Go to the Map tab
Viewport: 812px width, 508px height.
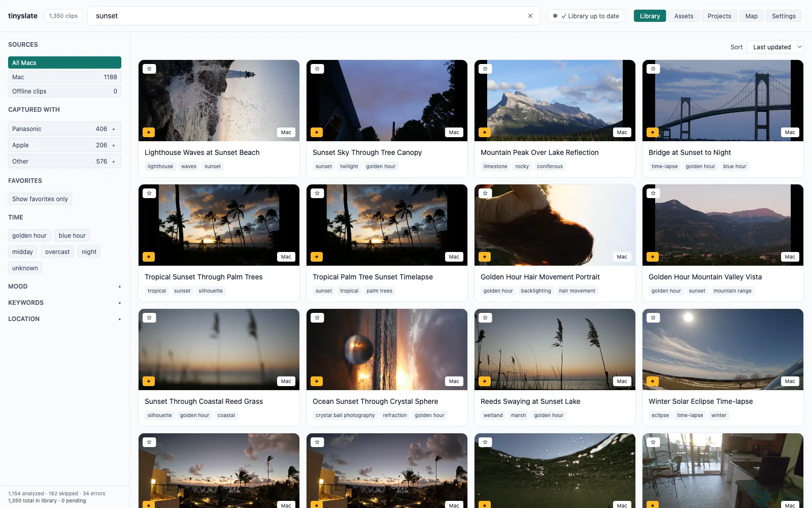751,16
